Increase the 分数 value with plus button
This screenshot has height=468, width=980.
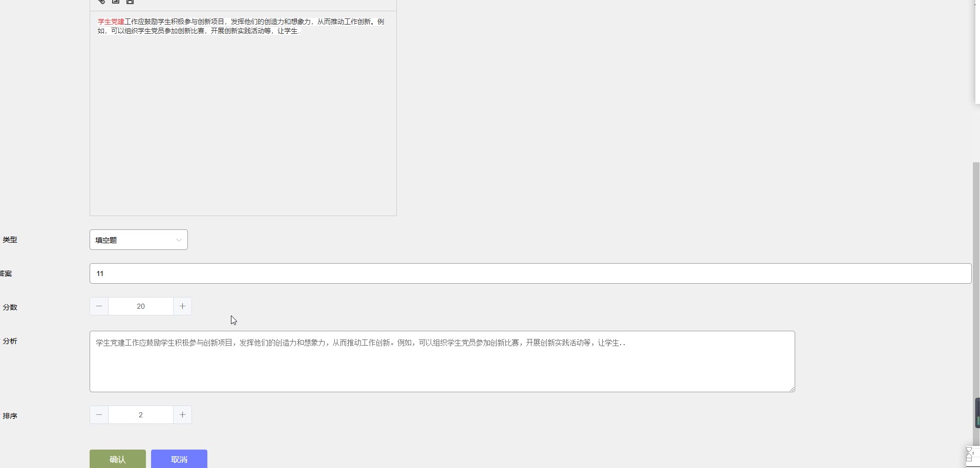182,306
